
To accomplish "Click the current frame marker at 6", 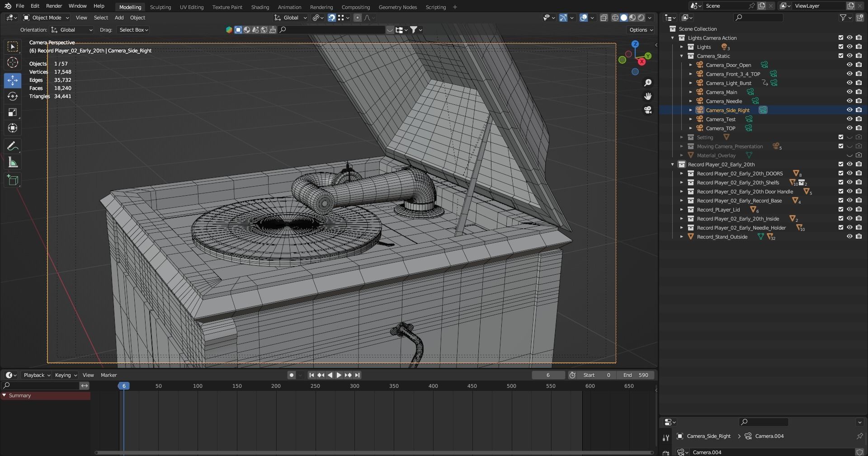I will [x=124, y=386].
